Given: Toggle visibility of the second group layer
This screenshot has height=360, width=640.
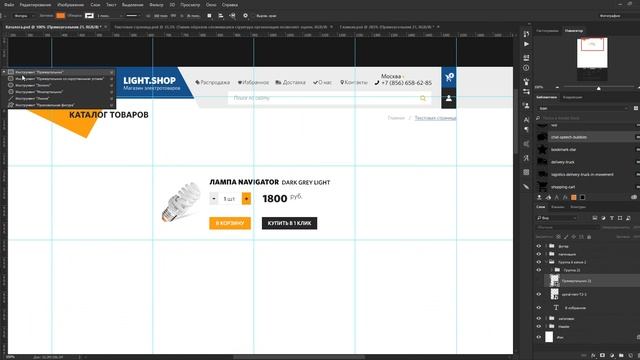Looking at the screenshot, I should tap(539, 254).
